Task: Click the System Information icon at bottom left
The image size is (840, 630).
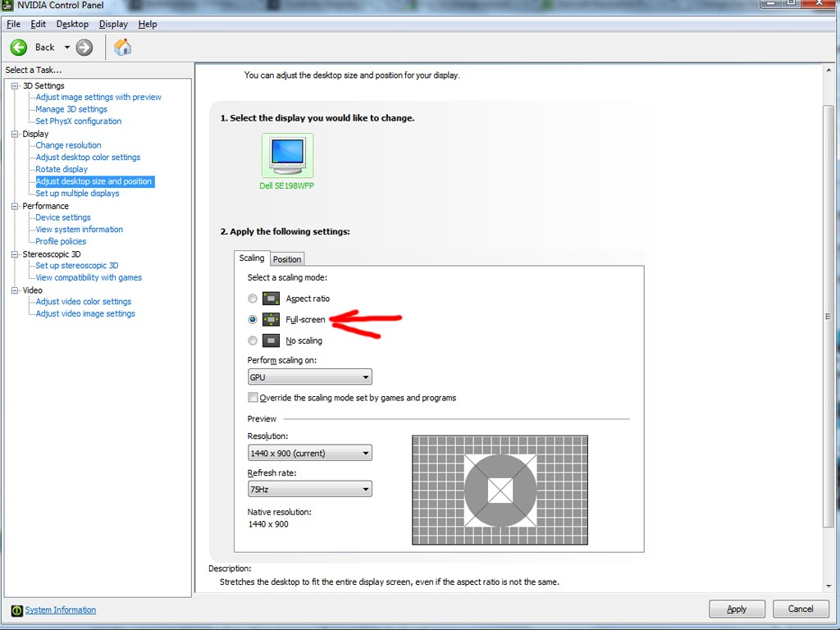Action: (x=16, y=610)
